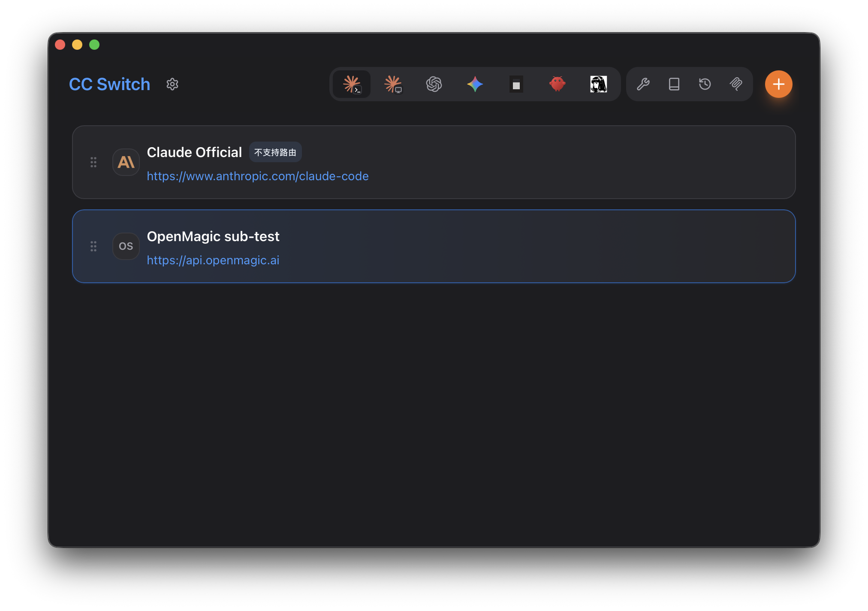Open the history clock icon

(705, 84)
